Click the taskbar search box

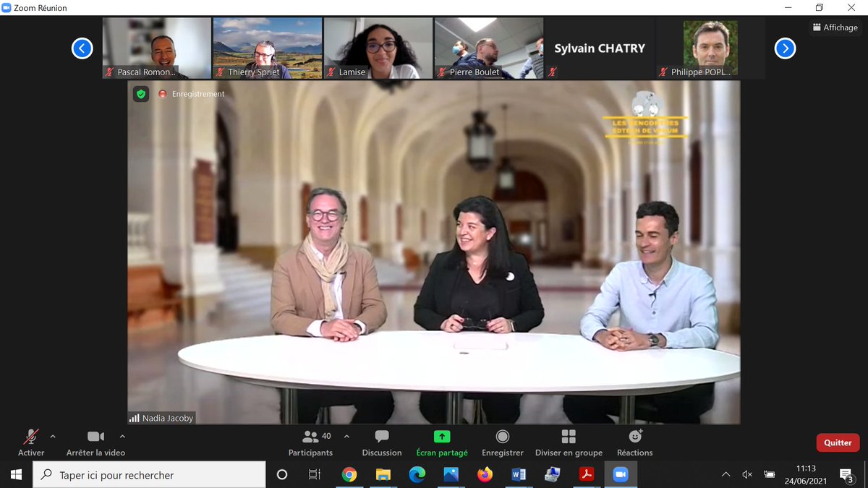tap(150, 474)
